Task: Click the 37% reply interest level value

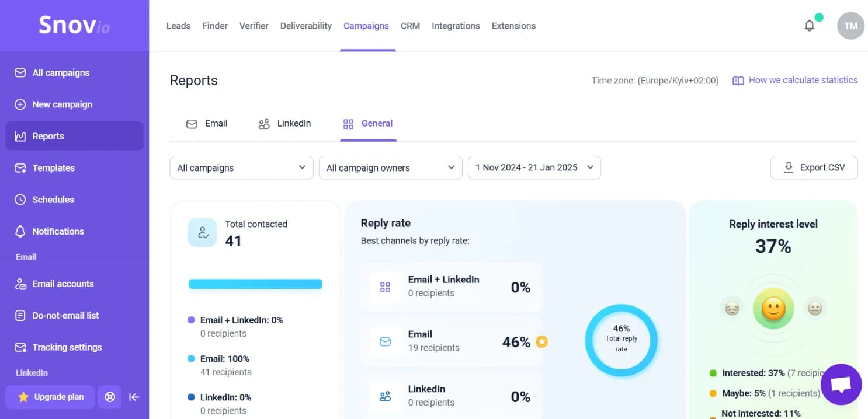Action: coord(773,247)
